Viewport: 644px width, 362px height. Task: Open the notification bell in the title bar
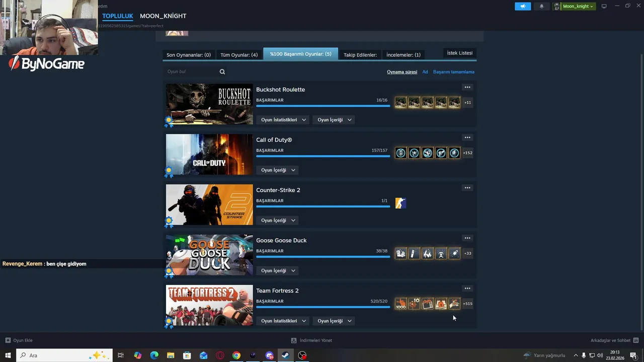[x=541, y=6]
